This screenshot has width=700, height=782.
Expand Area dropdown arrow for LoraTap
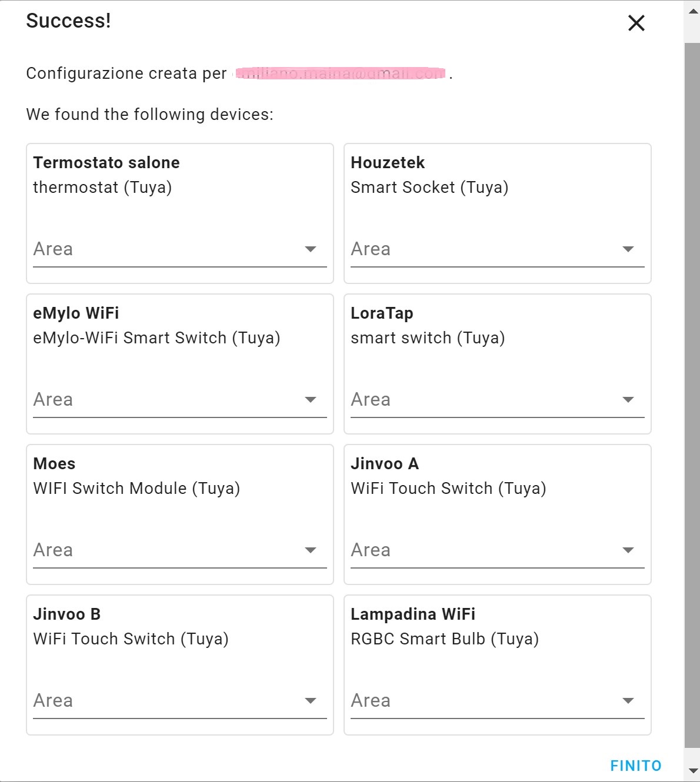tap(628, 400)
